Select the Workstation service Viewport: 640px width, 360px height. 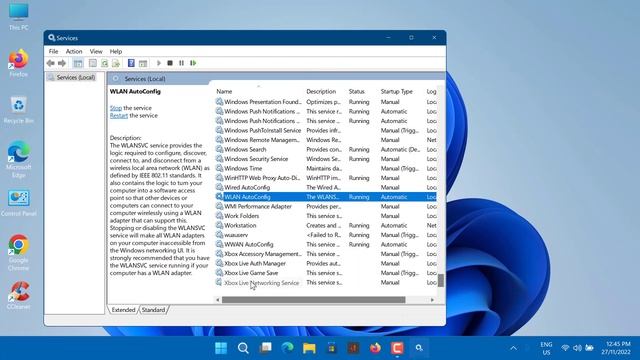(x=325, y=225)
